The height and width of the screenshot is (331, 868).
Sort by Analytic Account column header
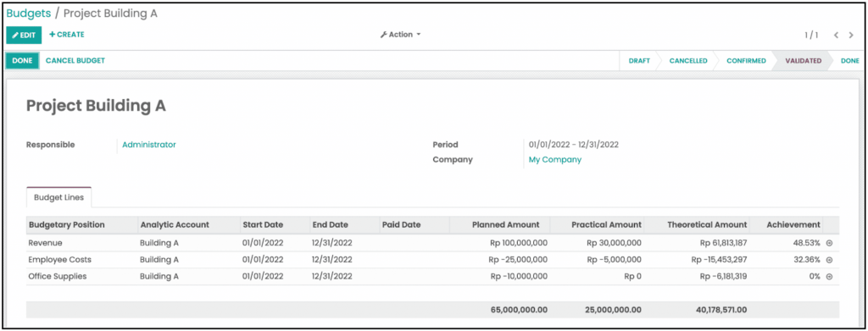pos(189,225)
